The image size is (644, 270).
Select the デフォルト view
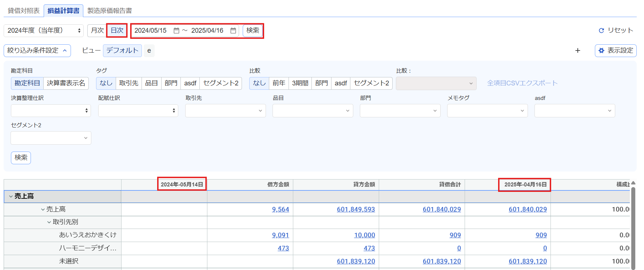tap(122, 51)
